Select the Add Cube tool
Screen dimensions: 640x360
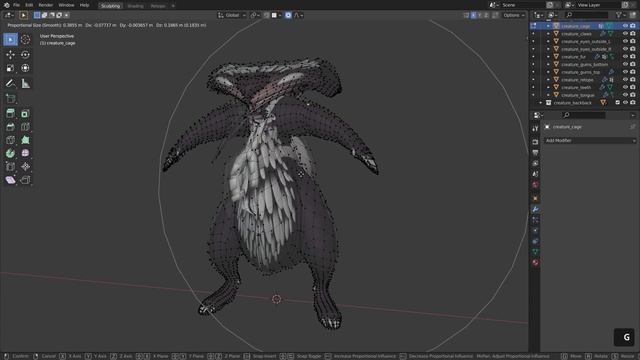(x=10, y=99)
